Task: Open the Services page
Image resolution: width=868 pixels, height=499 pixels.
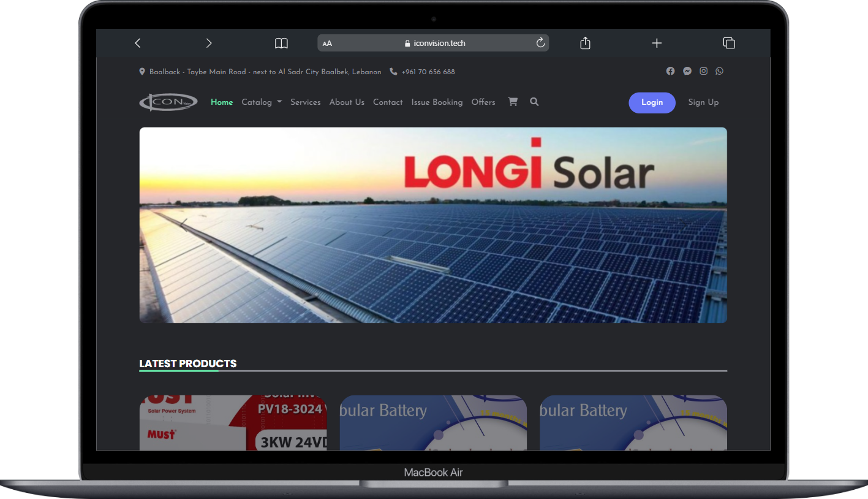Action: point(306,102)
